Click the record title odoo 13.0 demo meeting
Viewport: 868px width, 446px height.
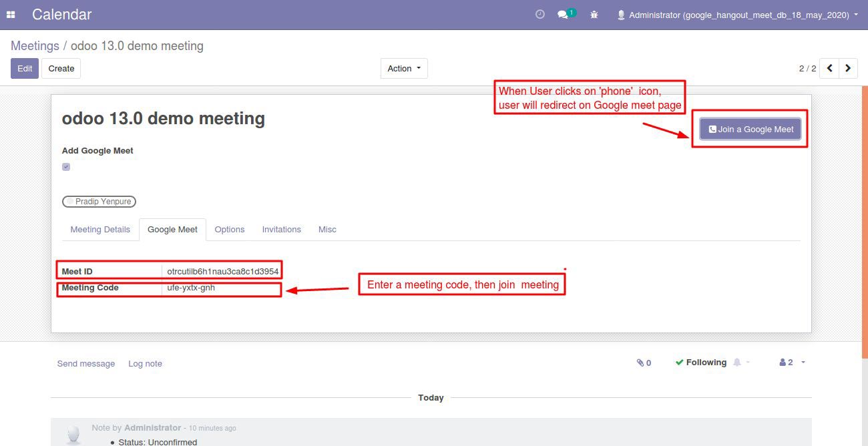point(164,119)
